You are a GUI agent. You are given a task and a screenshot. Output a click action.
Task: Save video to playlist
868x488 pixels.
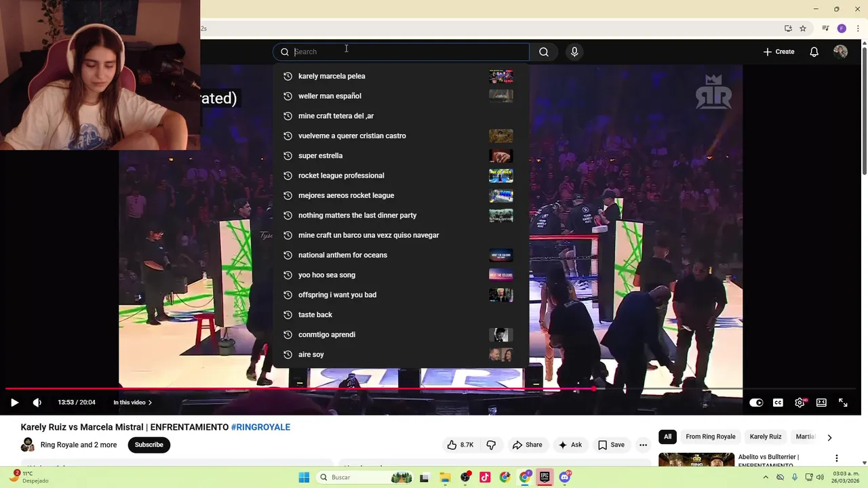[611, 445]
